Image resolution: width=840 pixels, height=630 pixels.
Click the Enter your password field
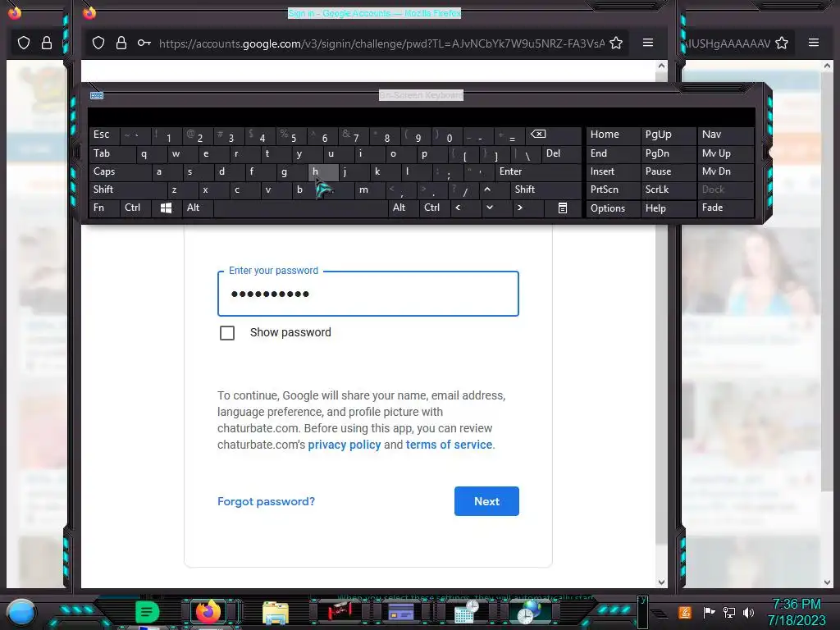tap(368, 294)
